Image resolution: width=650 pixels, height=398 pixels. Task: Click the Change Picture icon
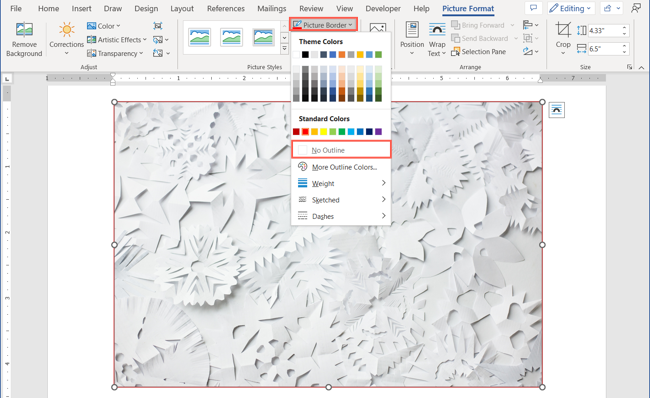click(158, 40)
